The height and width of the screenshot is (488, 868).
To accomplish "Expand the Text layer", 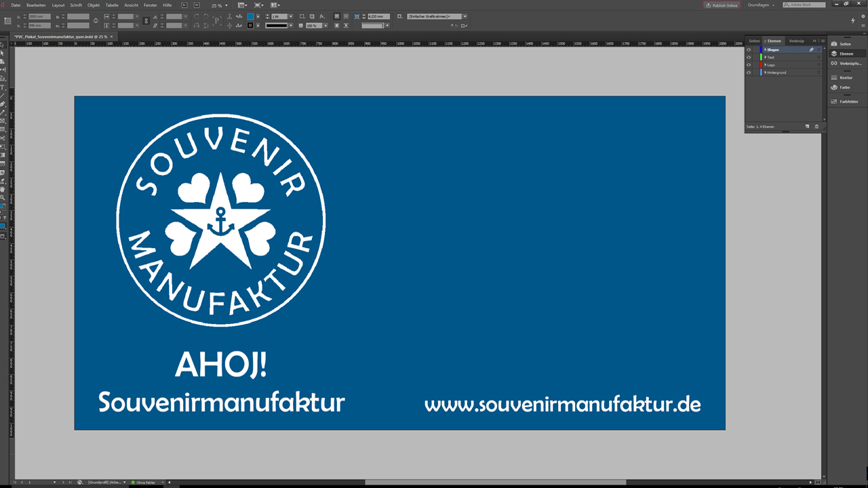I will (765, 57).
